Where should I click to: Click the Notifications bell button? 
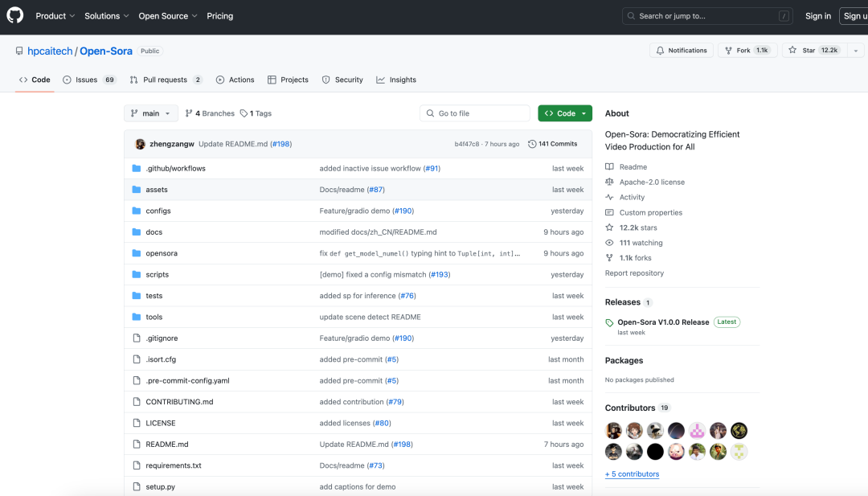pyautogui.click(x=682, y=51)
